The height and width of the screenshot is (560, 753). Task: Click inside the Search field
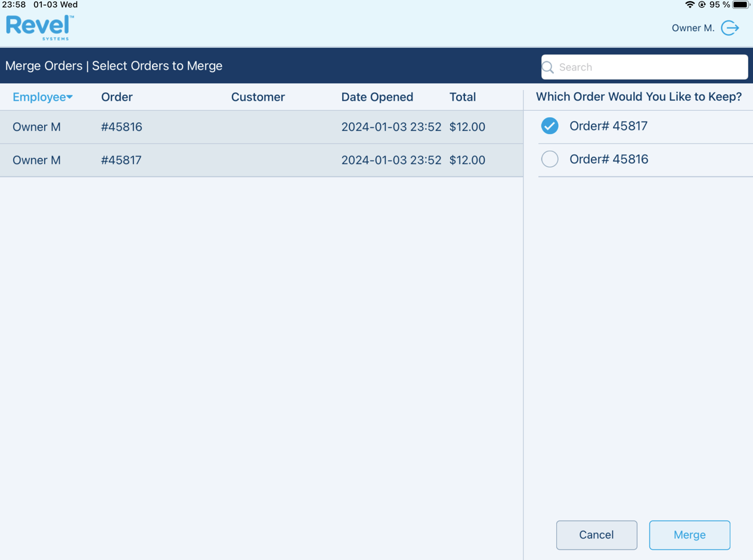click(x=644, y=67)
